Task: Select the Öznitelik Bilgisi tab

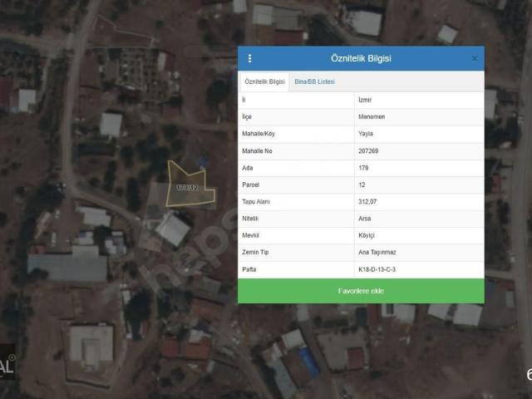Action: [264, 81]
